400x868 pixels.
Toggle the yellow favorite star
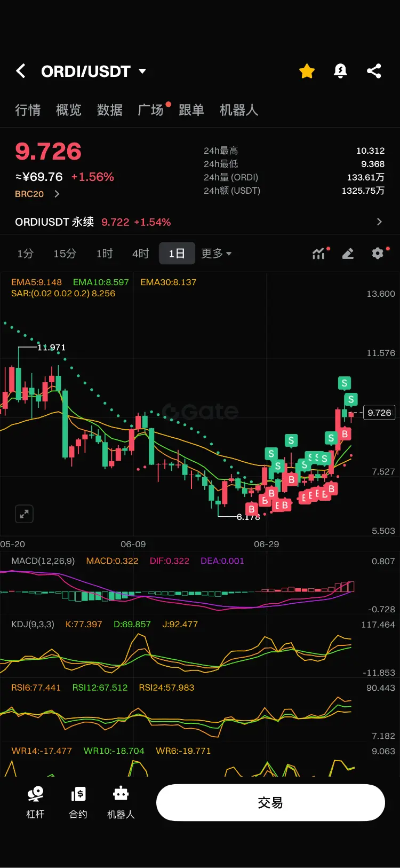click(307, 71)
